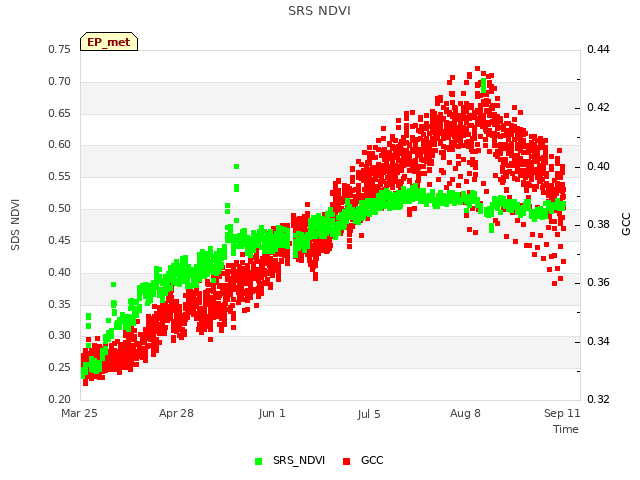Viewport: 640px width, 480px height.
Task: Click the 0.44 right axis value
Action: [598, 49]
